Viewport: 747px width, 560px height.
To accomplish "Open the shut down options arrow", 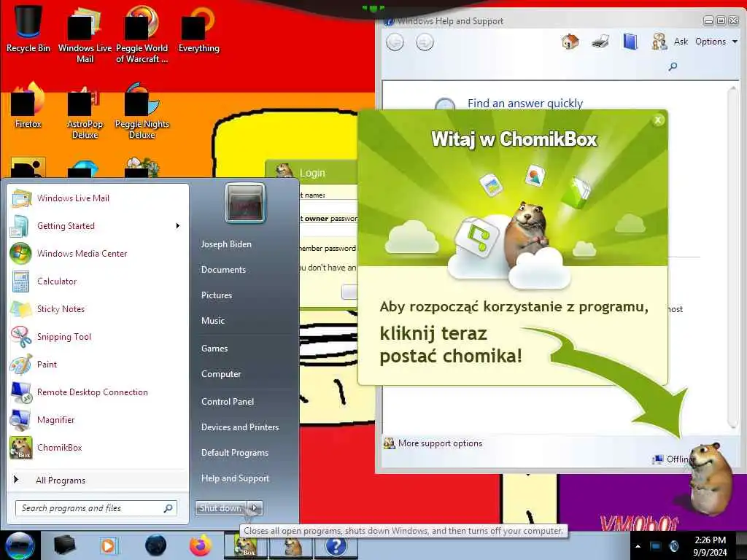I will coord(255,508).
